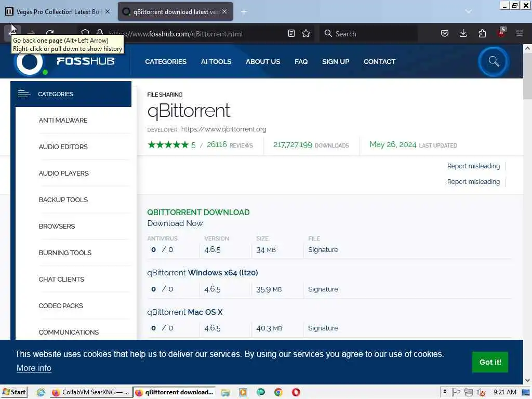Click the developer link qbittorrent.org
Screen dimensions: 532x399
223,129
